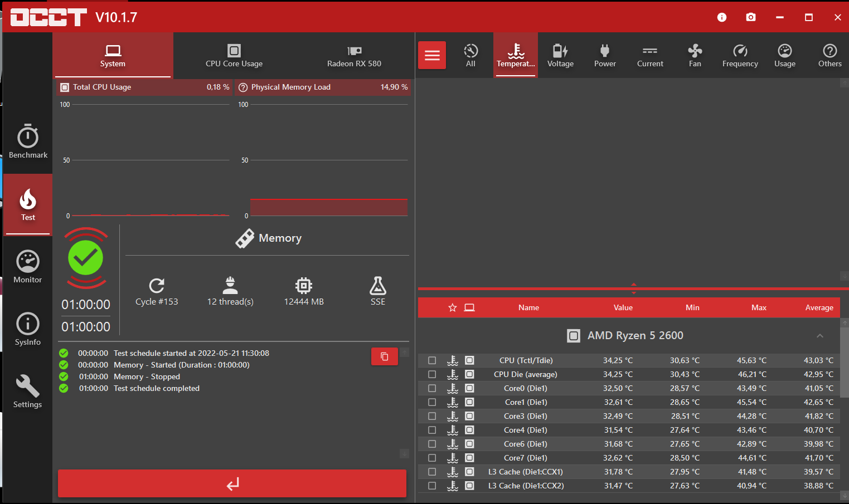Show Fan sensors

pos(695,55)
